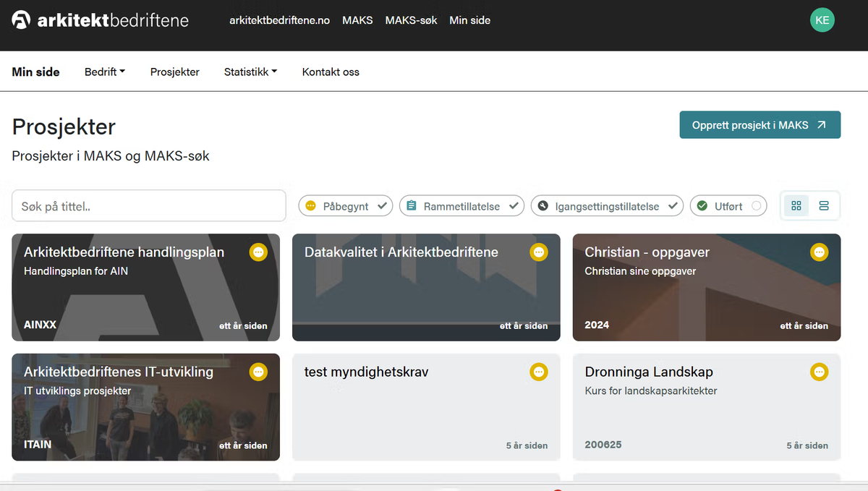This screenshot has height=491, width=868.
Task: Open the arkitektbedriftene logo icon
Action: [20, 20]
